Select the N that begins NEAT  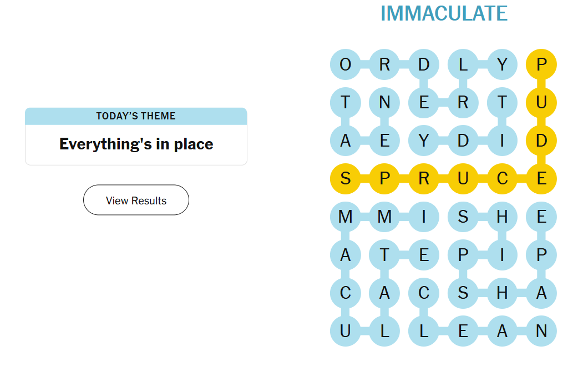384,103
